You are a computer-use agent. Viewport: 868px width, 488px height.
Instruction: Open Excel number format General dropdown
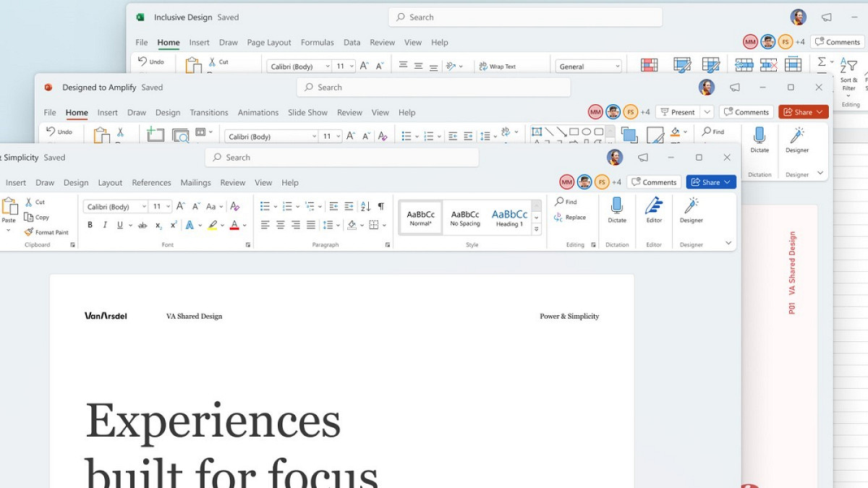(x=617, y=67)
